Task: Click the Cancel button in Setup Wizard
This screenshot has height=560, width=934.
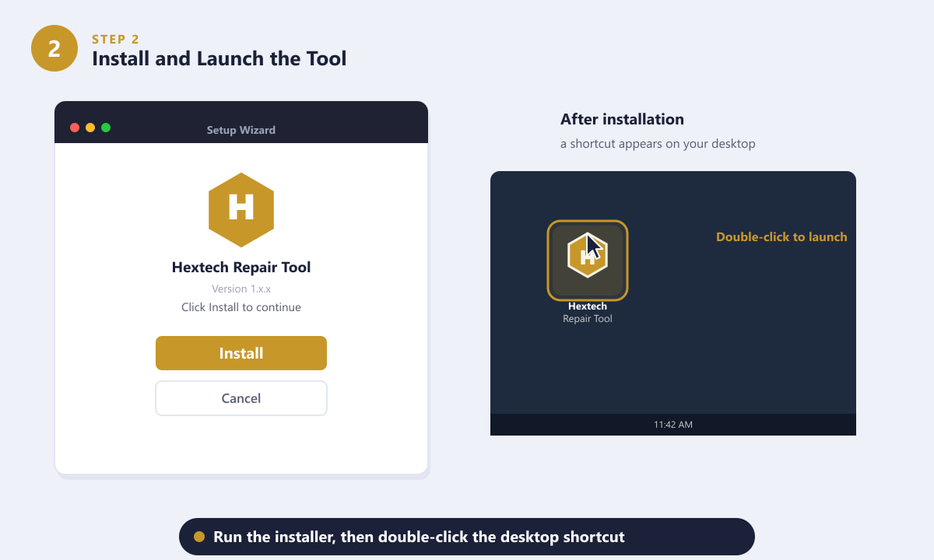Action: [x=241, y=398]
